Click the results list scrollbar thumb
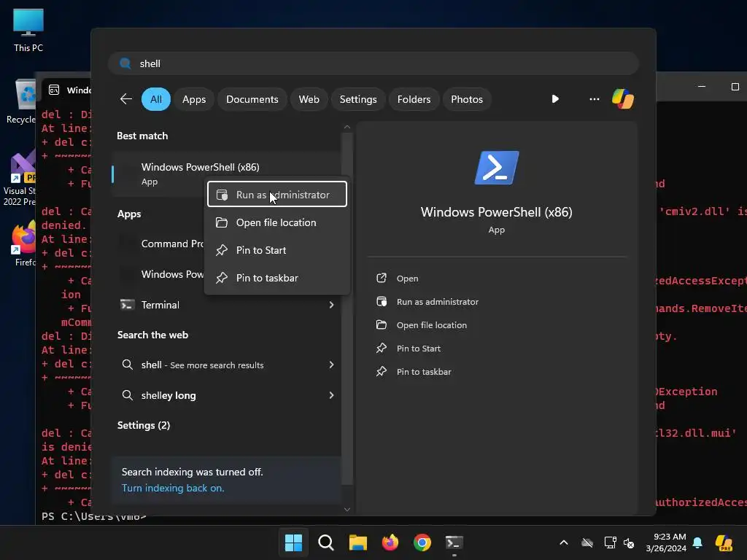The image size is (747, 560). 347,308
